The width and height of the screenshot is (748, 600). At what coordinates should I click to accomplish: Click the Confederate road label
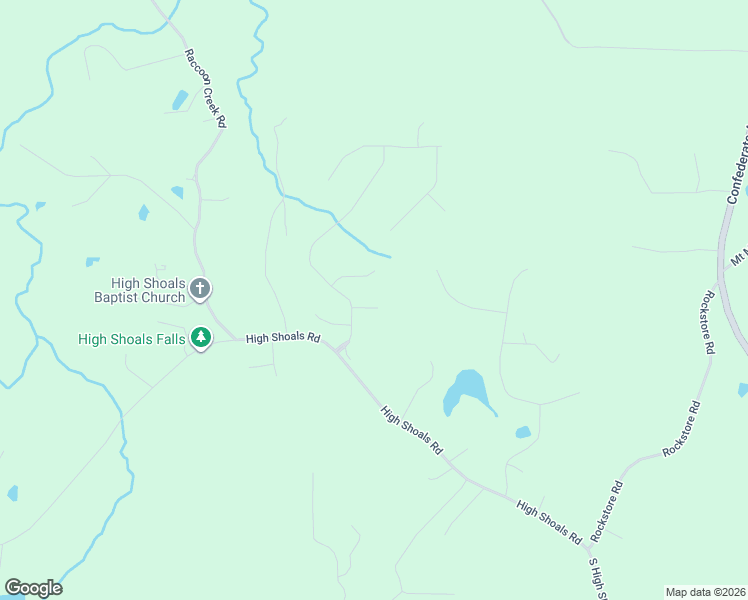point(738,165)
